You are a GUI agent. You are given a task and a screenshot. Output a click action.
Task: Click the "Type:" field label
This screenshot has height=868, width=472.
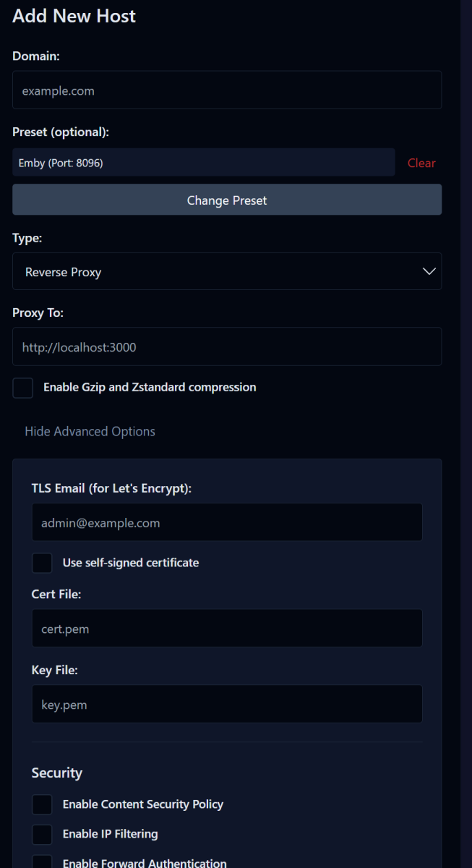[27, 238]
